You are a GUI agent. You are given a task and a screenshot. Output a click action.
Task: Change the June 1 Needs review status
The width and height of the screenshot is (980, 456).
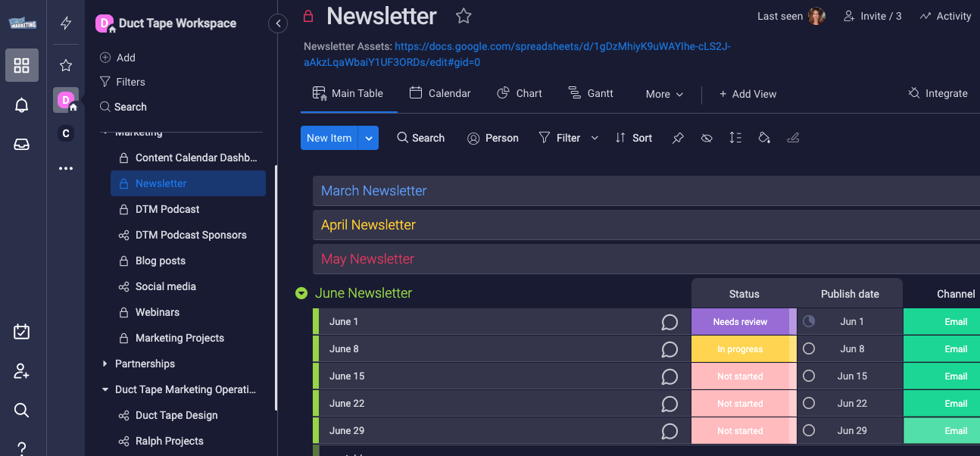(x=740, y=322)
